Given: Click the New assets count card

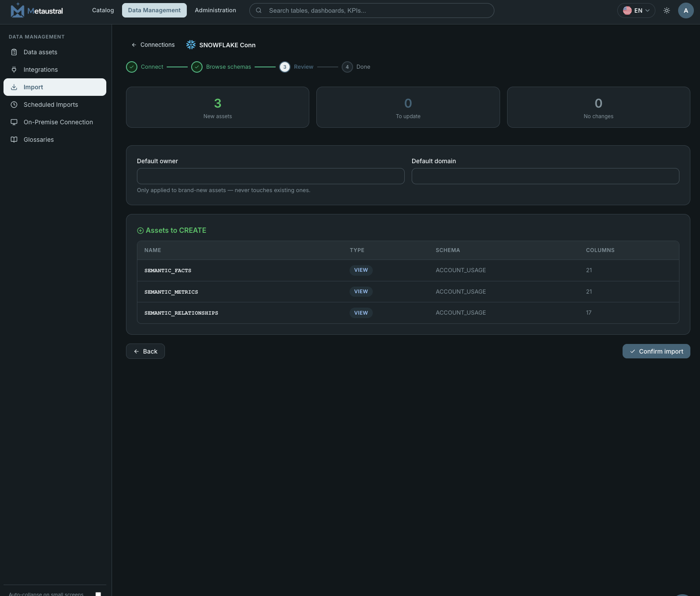Looking at the screenshot, I should click(217, 107).
